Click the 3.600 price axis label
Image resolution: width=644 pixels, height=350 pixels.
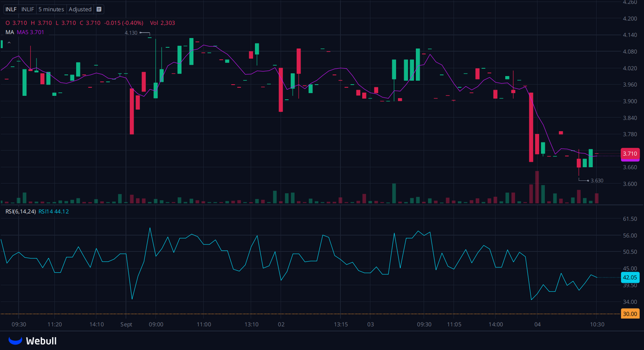(630, 184)
